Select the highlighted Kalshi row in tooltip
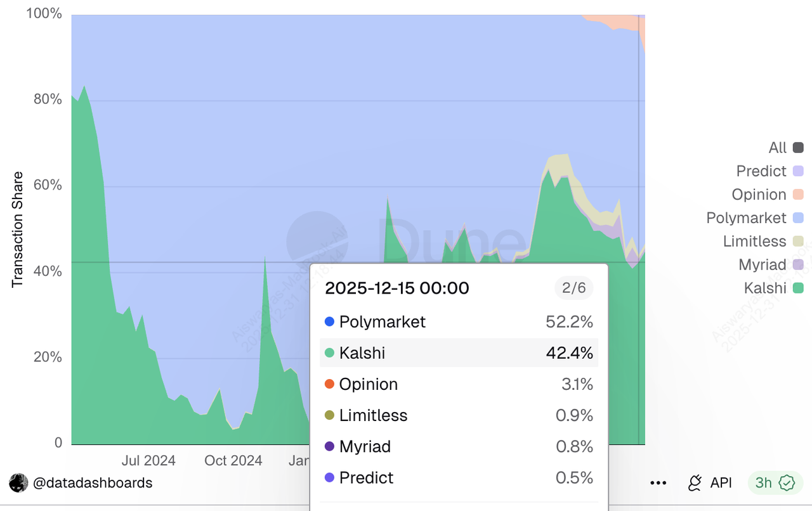Image resolution: width=812 pixels, height=511 pixels. pyautogui.click(x=459, y=353)
